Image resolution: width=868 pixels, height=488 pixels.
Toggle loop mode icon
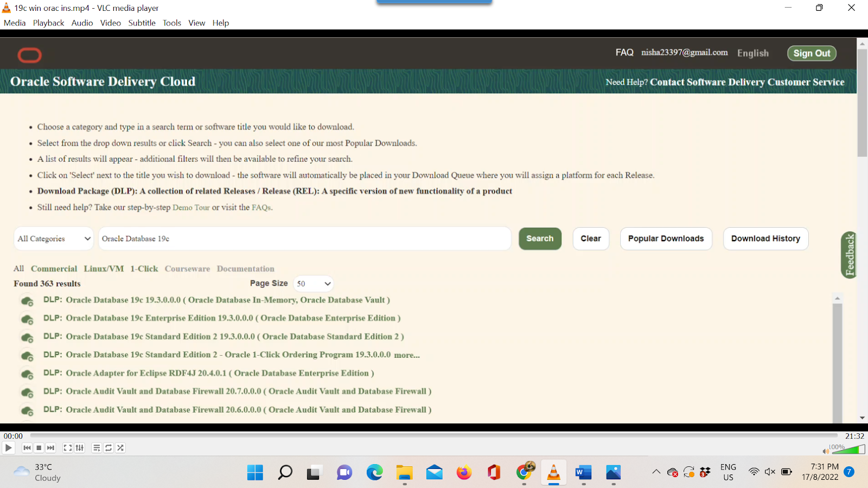coord(108,448)
